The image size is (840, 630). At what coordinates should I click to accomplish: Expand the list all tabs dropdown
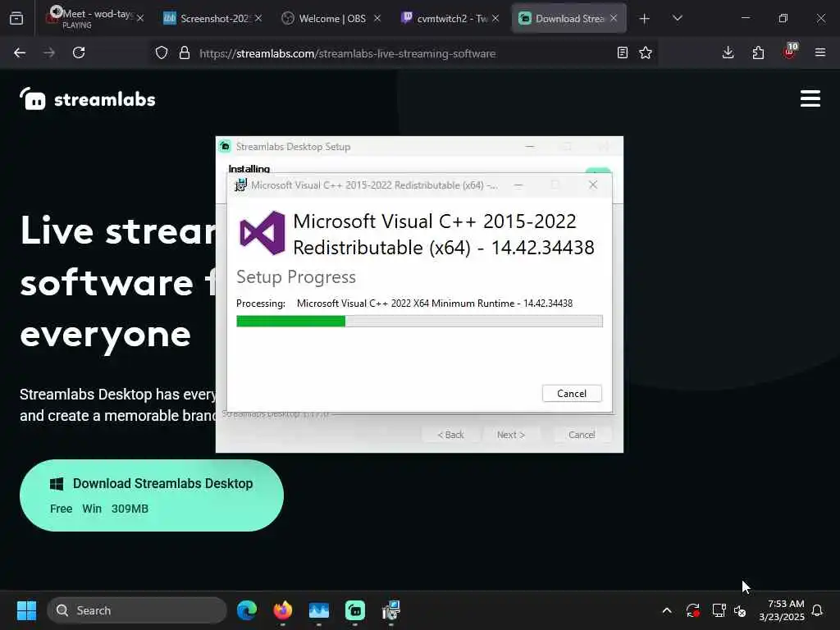[677, 18]
